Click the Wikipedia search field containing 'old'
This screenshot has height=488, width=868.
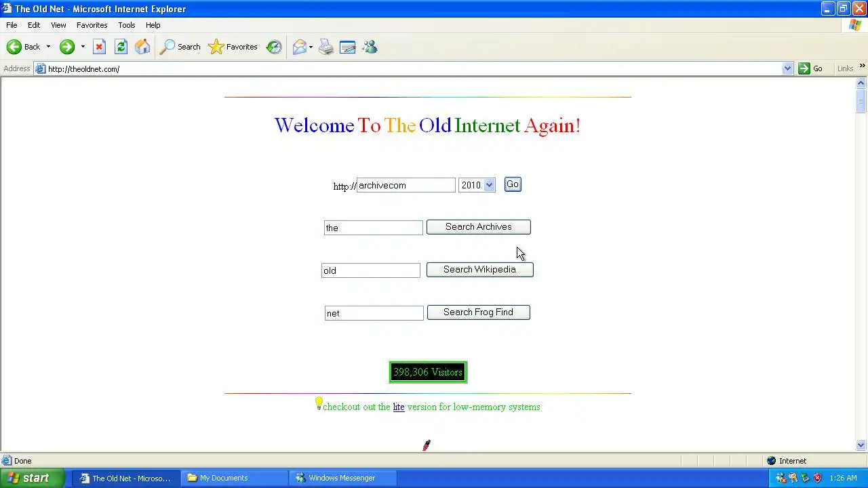[x=371, y=270]
